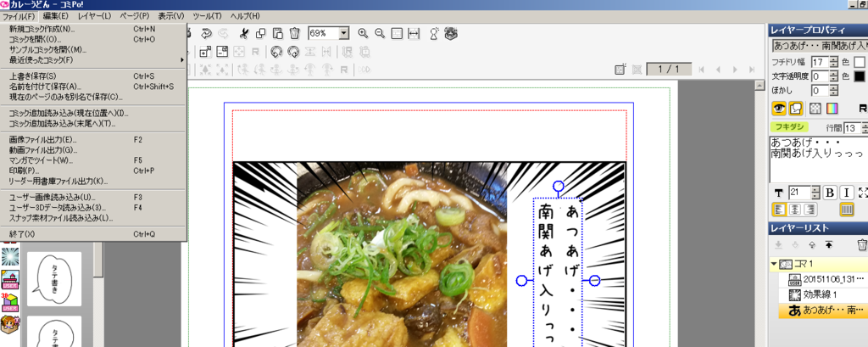Toggle bold text B button
The image size is (868, 347).
click(x=829, y=193)
